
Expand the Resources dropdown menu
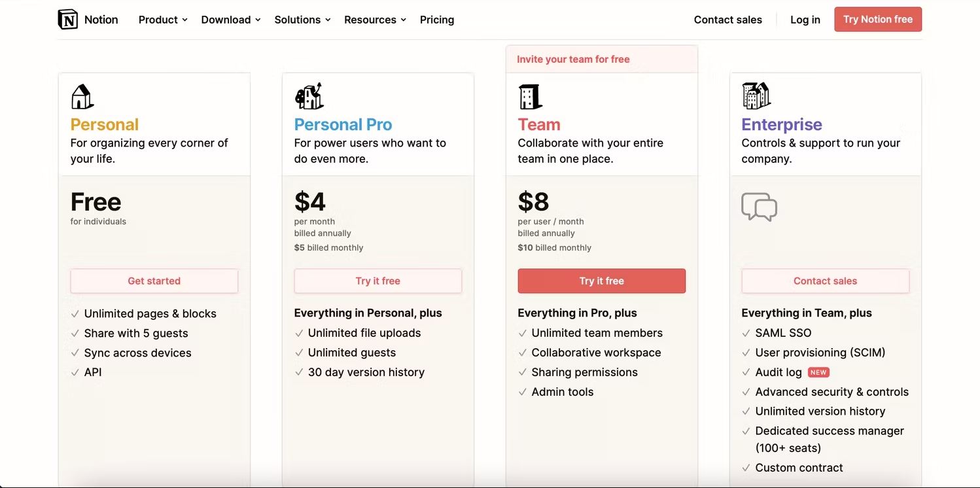pos(375,20)
